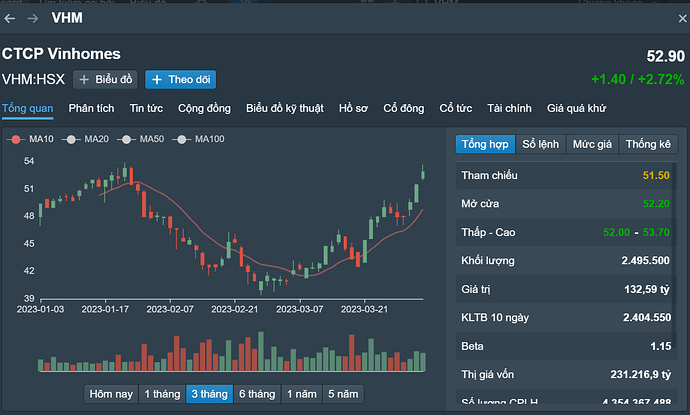Select the 6 tháng time range
The height and width of the screenshot is (415, 690).
tap(256, 394)
